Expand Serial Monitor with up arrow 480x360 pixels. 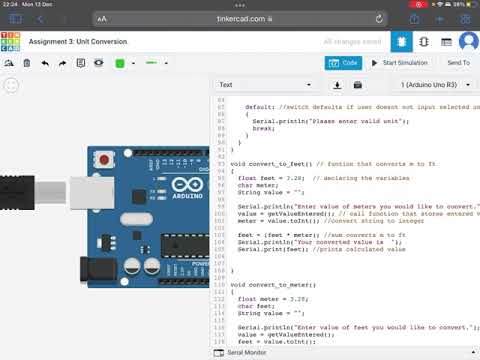(x=473, y=352)
